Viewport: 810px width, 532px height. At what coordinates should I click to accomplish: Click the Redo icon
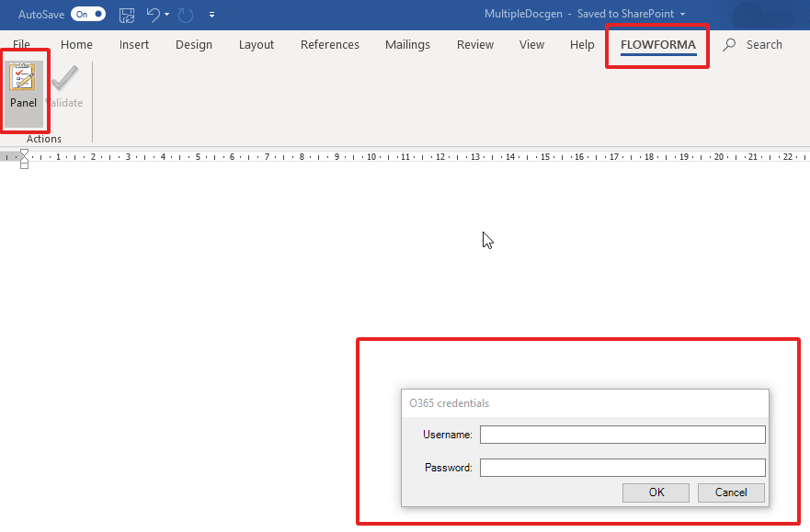pos(186,15)
